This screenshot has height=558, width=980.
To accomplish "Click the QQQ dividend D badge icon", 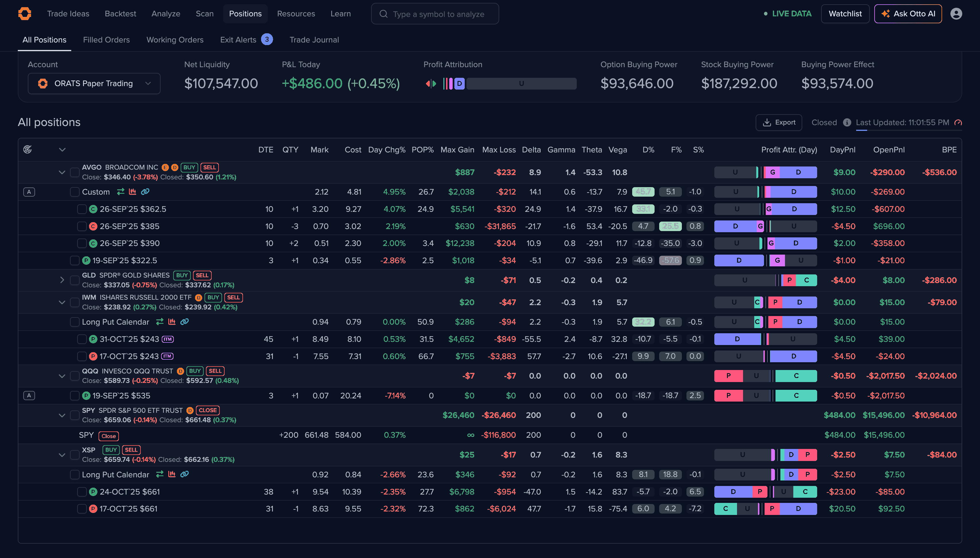I will pos(180,371).
